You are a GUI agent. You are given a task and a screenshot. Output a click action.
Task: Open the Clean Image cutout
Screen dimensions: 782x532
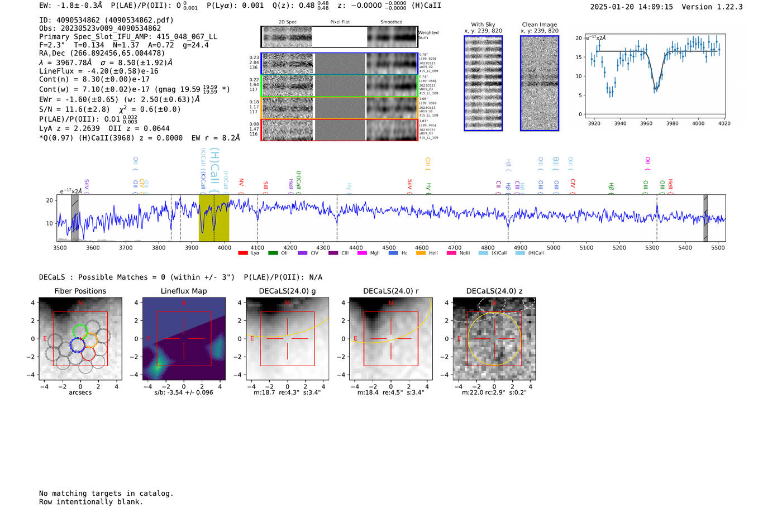[540, 83]
